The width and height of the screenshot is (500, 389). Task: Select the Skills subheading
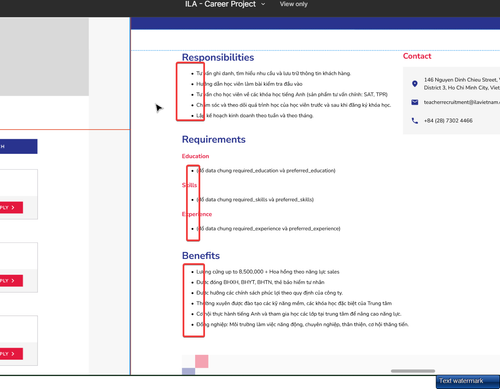pos(189,185)
